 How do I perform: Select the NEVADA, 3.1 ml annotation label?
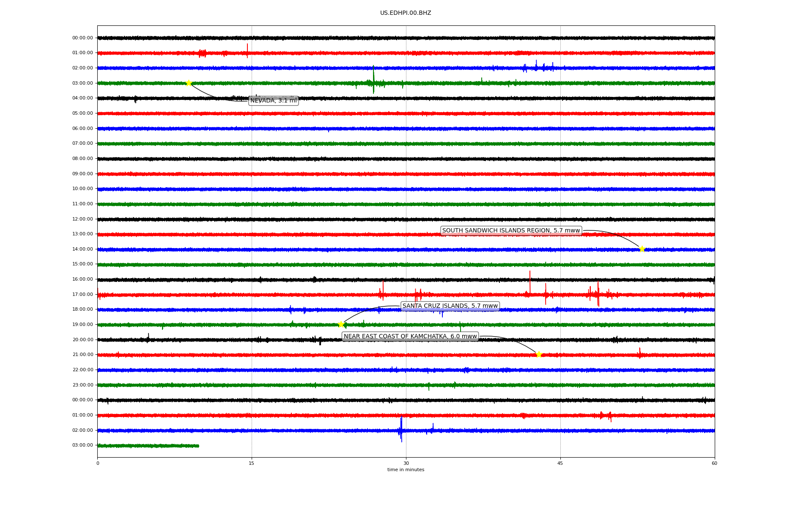point(274,101)
